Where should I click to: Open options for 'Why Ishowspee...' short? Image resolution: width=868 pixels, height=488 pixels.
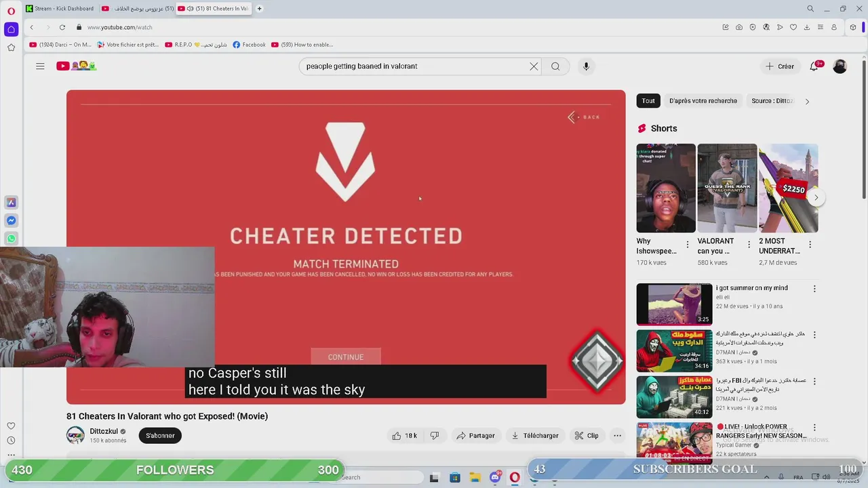point(688,245)
